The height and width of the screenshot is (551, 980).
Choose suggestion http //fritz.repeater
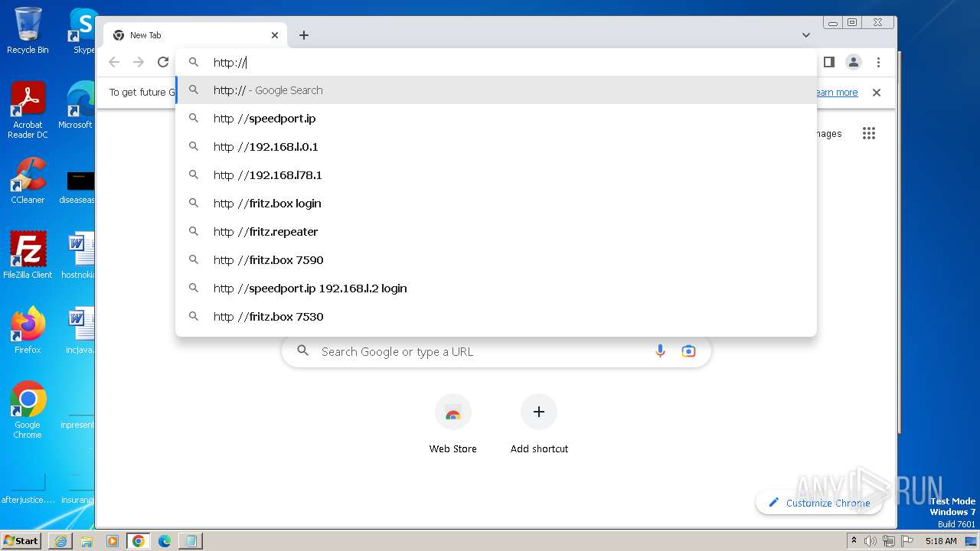point(496,232)
